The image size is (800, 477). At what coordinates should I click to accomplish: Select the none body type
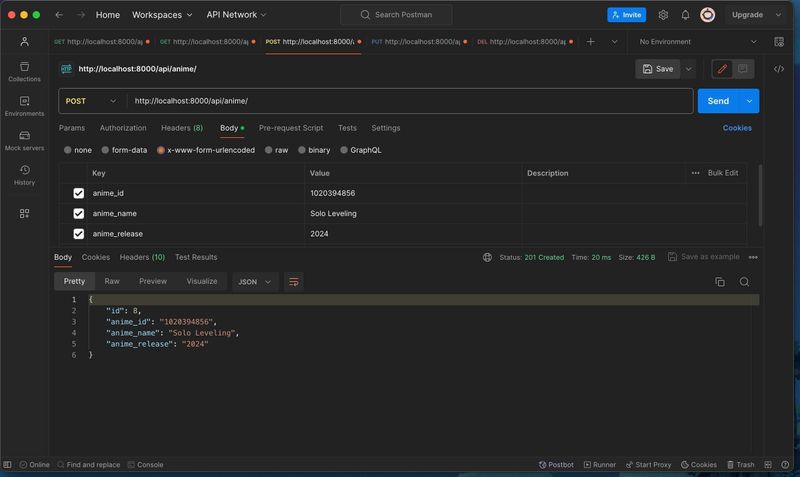(67, 150)
